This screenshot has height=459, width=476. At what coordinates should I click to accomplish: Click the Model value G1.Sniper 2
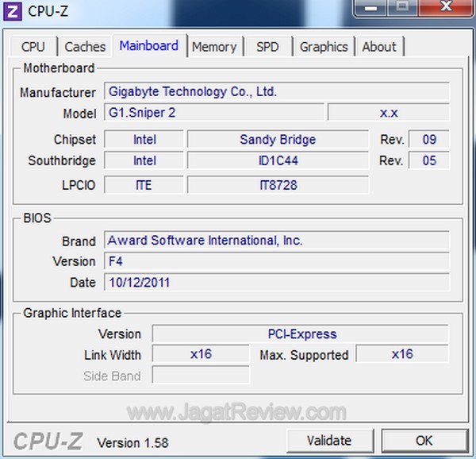pyautogui.click(x=214, y=113)
